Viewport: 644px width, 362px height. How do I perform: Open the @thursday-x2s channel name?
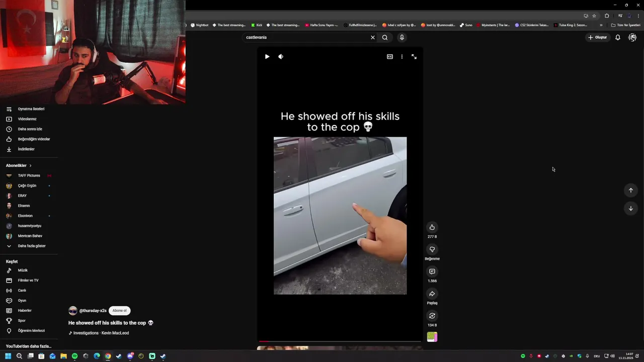93,311
